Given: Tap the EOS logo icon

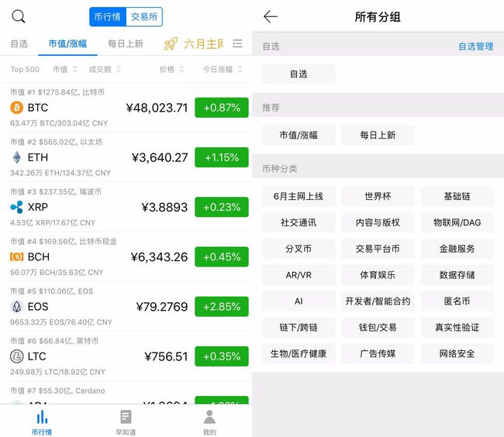Looking at the screenshot, I should [17, 307].
